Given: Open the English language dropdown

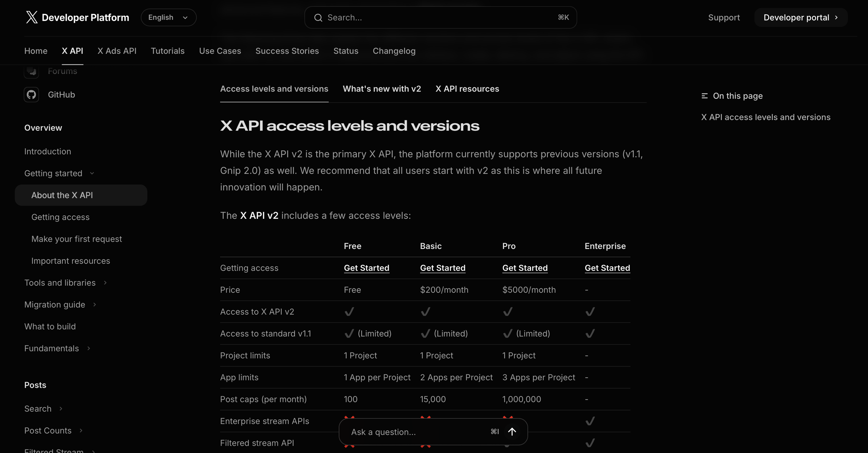Looking at the screenshot, I should point(168,17).
